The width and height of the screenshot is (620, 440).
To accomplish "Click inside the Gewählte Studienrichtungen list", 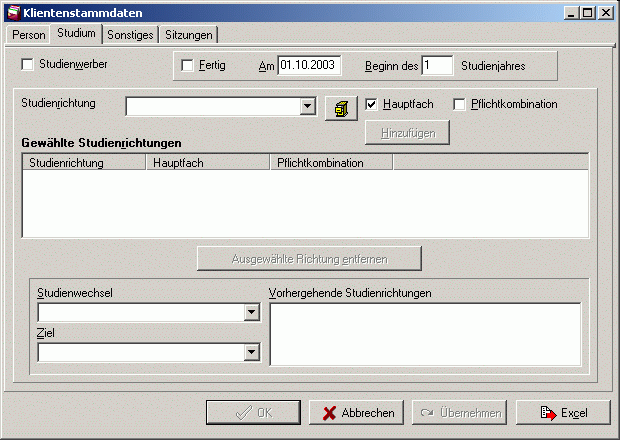I will click(305, 204).
